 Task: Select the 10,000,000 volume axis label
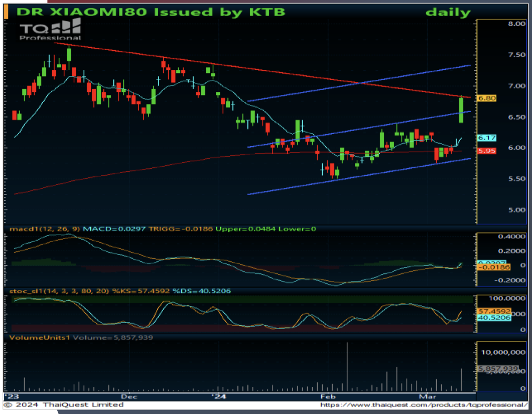(503, 353)
